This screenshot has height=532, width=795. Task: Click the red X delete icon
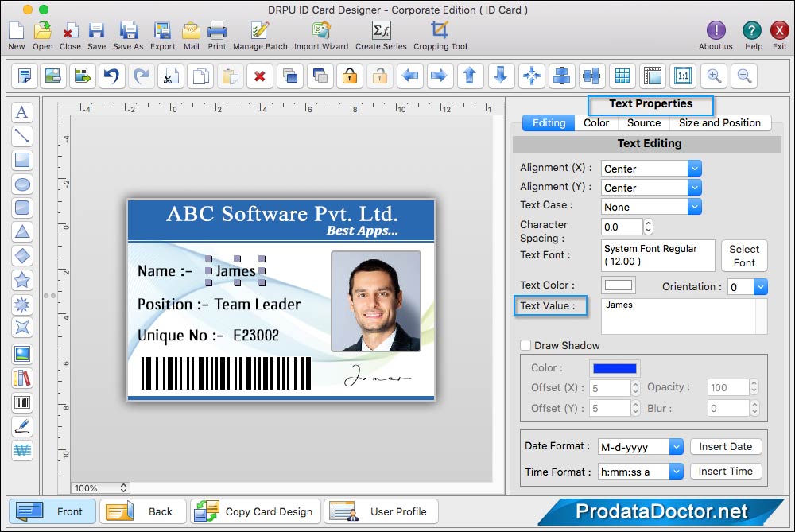click(260, 76)
